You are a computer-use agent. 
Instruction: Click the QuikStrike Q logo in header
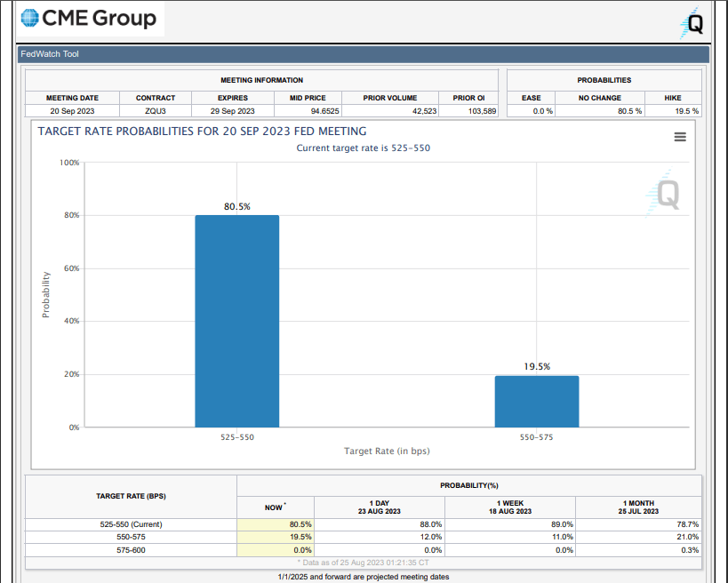tap(692, 22)
